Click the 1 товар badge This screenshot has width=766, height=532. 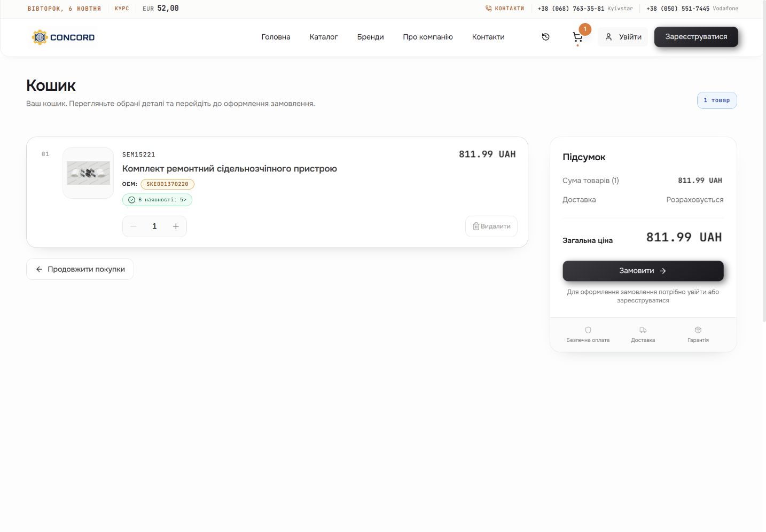point(717,100)
